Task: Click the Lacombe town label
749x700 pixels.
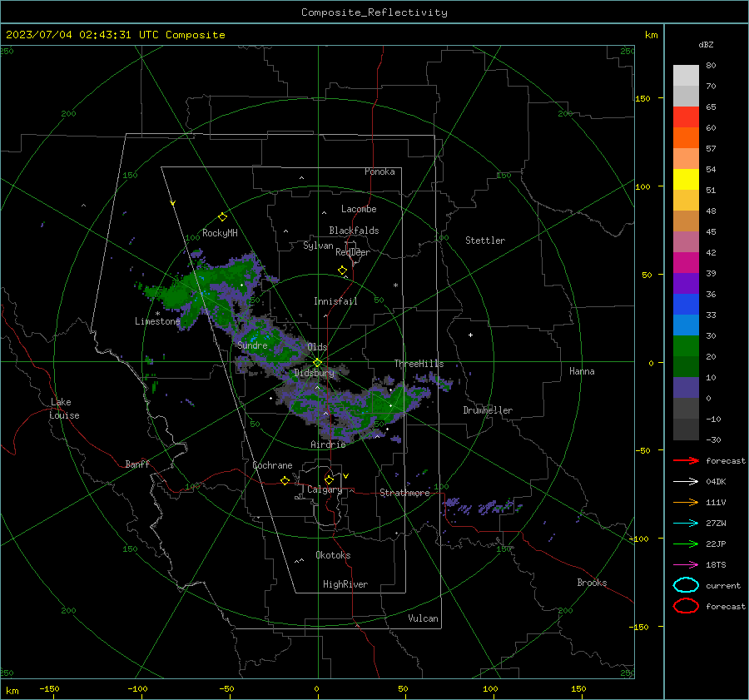Action: click(x=359, y=209)
